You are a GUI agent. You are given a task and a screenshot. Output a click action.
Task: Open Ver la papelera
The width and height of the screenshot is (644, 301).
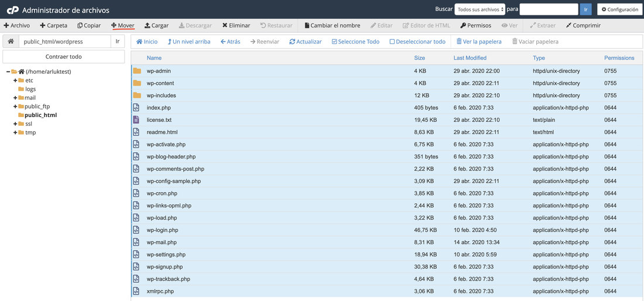[x=479, y=42]
